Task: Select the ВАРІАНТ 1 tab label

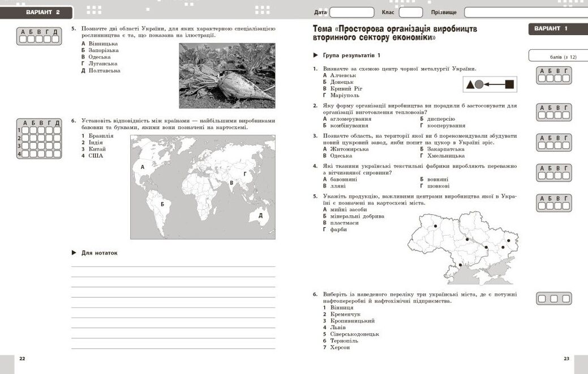Action: (x=551, y=28)
